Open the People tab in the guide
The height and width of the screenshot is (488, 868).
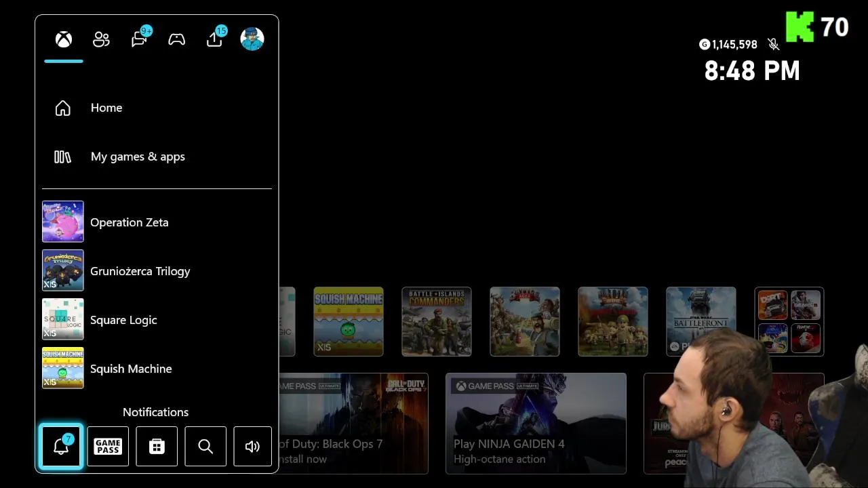tap(101, 39)
